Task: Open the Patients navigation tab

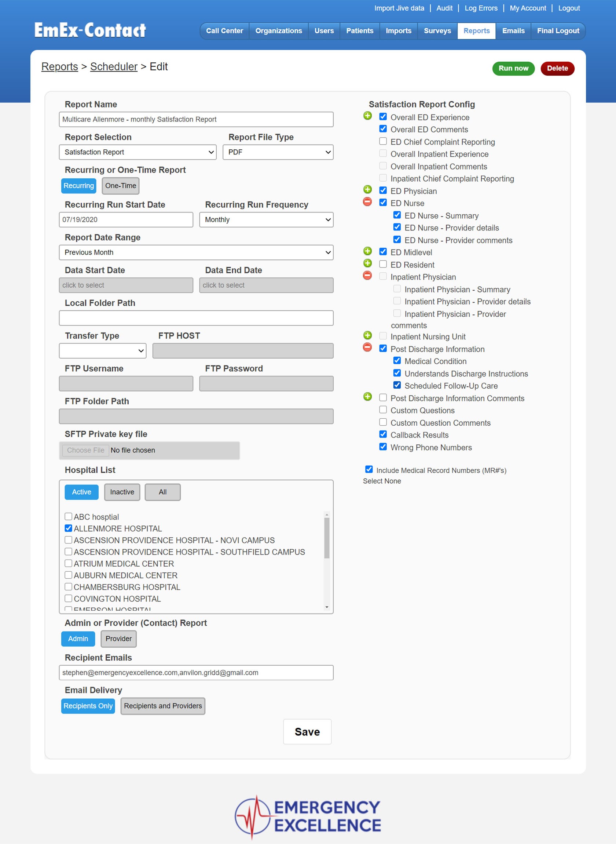Action: (359, 31)
